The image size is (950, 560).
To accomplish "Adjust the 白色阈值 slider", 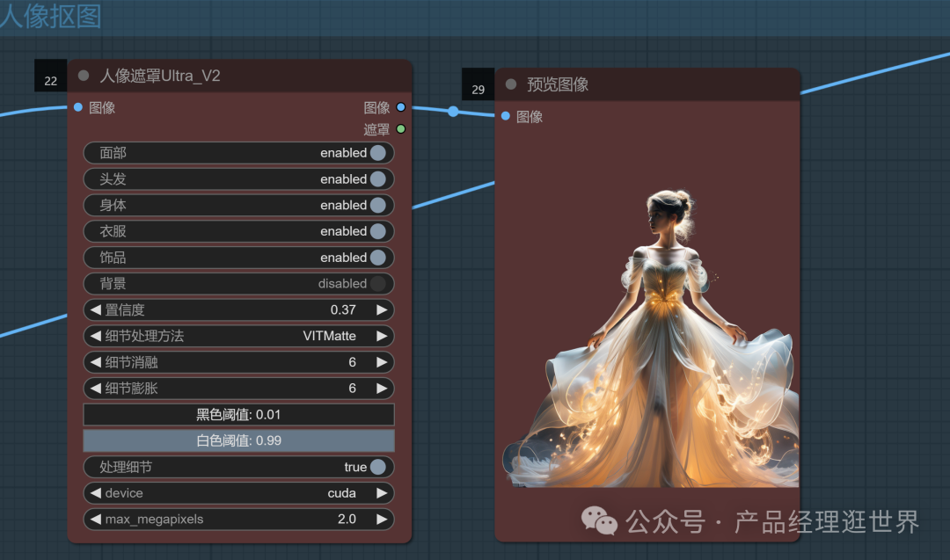I will coord(238,440).
